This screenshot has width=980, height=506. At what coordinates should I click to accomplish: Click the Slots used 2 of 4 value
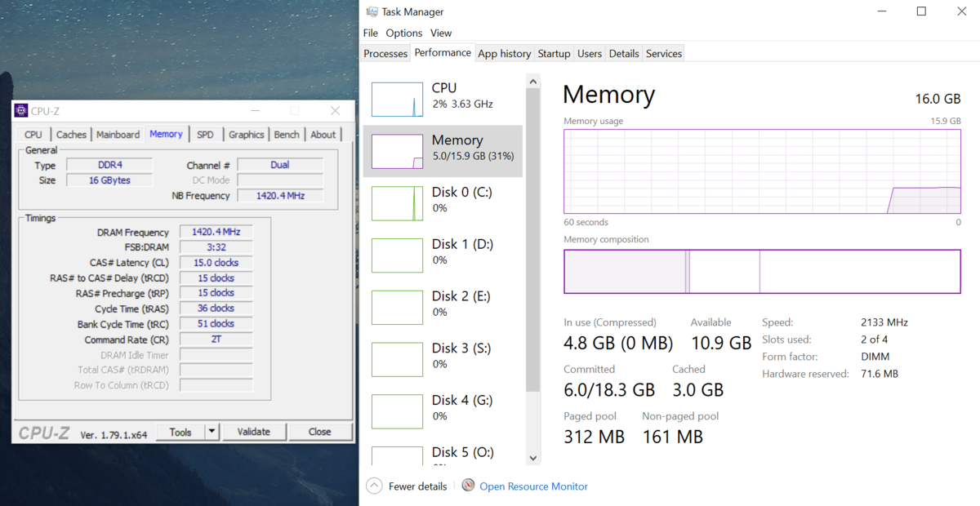(875, 340)
